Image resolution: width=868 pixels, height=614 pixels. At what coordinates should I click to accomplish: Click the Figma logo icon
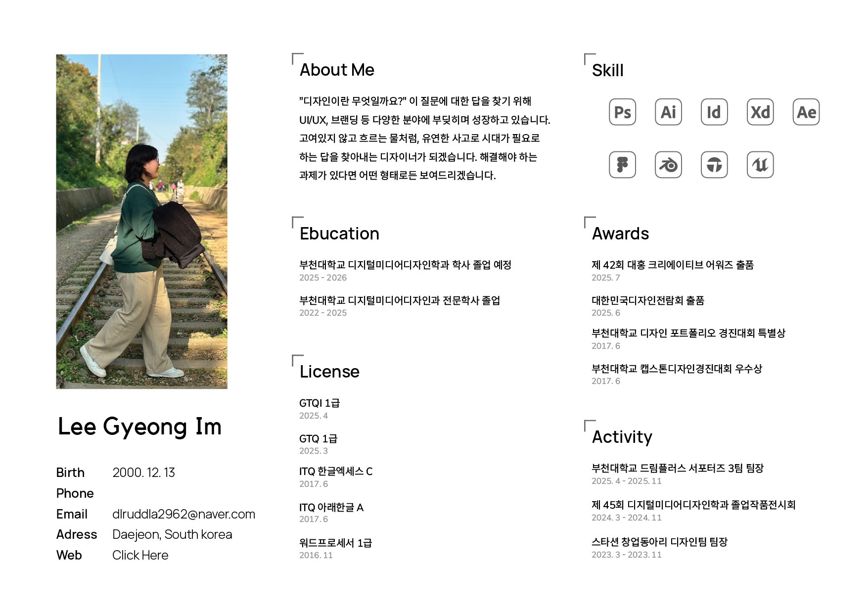[622, 165]
